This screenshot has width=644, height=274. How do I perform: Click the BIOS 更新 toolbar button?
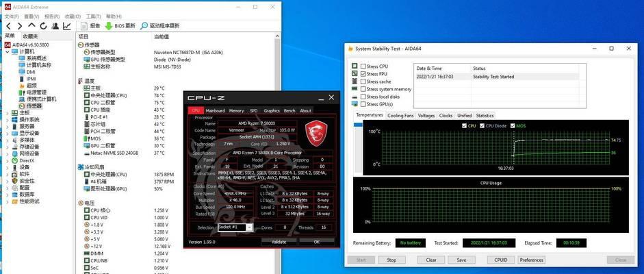point(120,26)
